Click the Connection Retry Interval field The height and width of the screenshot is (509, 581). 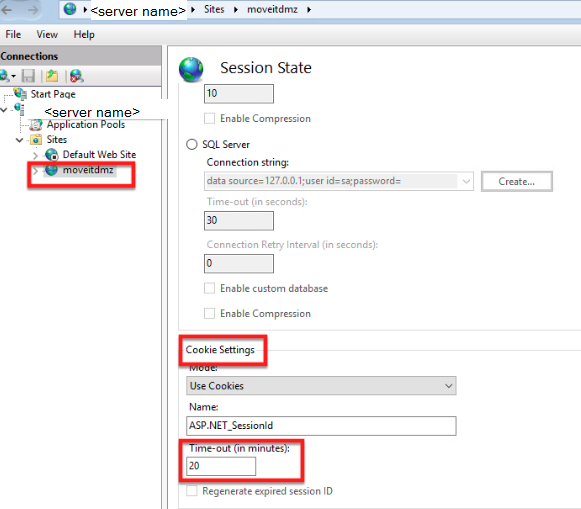[239, 263]
